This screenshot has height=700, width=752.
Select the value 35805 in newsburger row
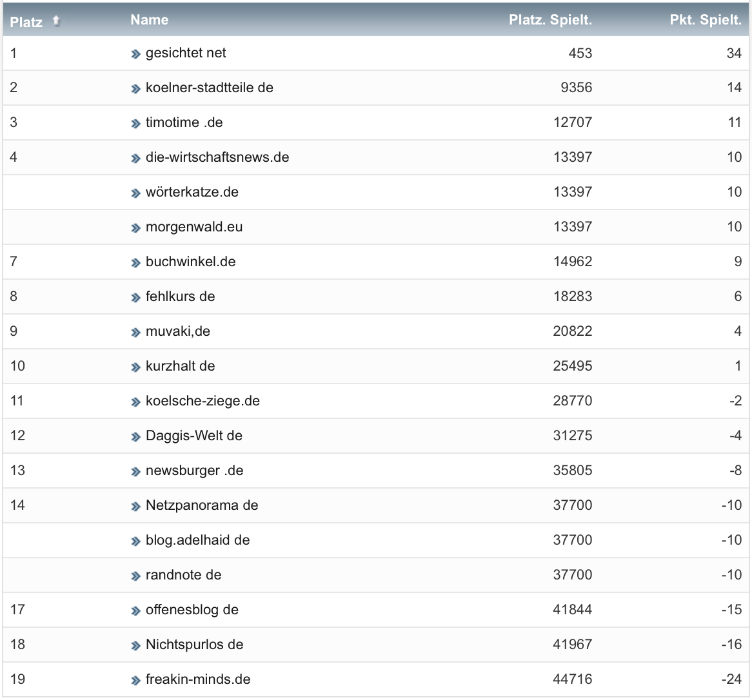point(573,471)
